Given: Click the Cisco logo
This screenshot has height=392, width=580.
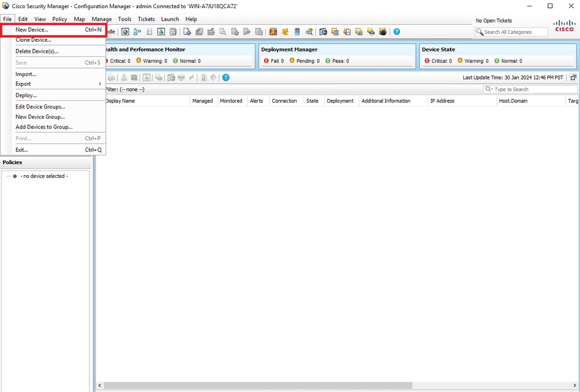Looking at the screenshot, I should pyautogui.click(x=564, y=26).
